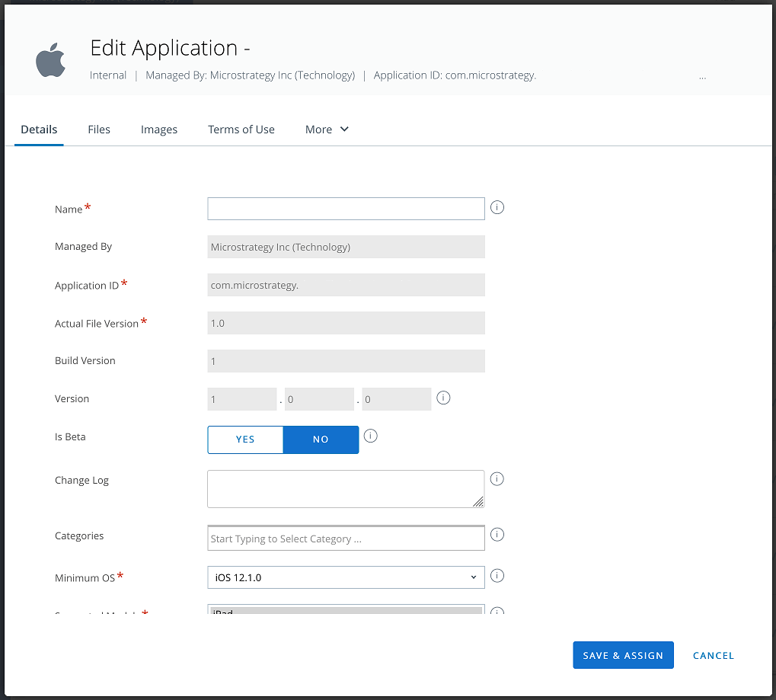Screen dimensions: 776x700
Task: Click the info icon beside Version fields
Action: [x=443, y=398]
